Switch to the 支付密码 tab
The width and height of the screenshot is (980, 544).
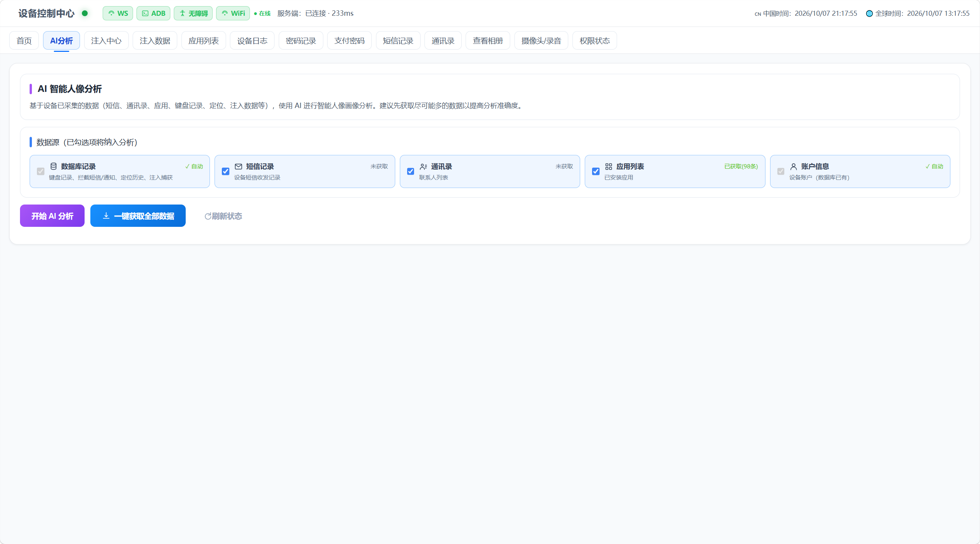[349, 41]
